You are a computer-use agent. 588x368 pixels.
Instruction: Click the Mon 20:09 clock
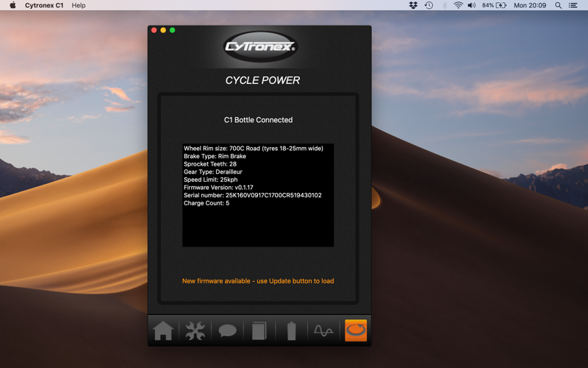click(530, 5)
